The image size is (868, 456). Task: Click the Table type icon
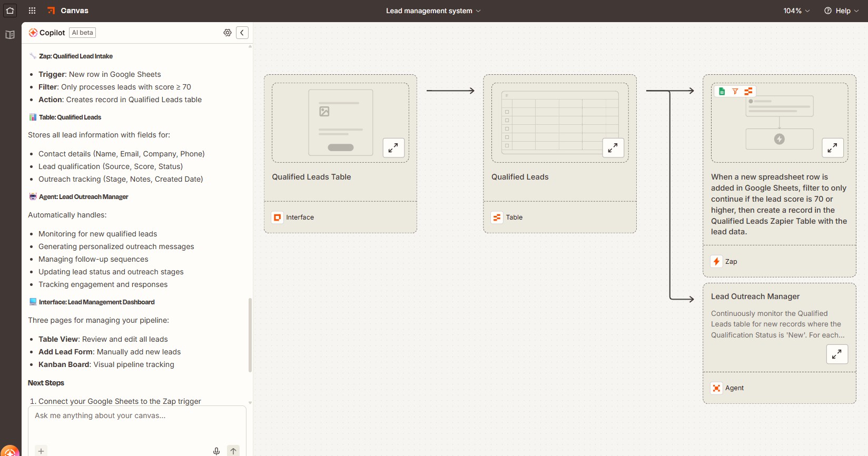click(497, 217)
